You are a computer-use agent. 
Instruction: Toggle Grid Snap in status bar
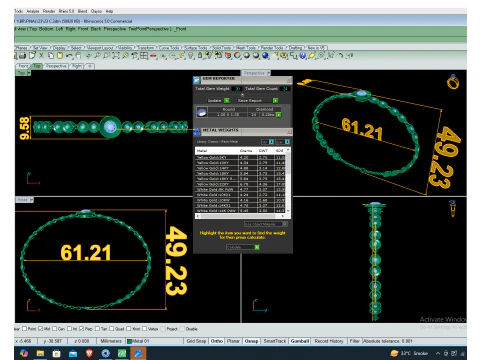[196, 341]
